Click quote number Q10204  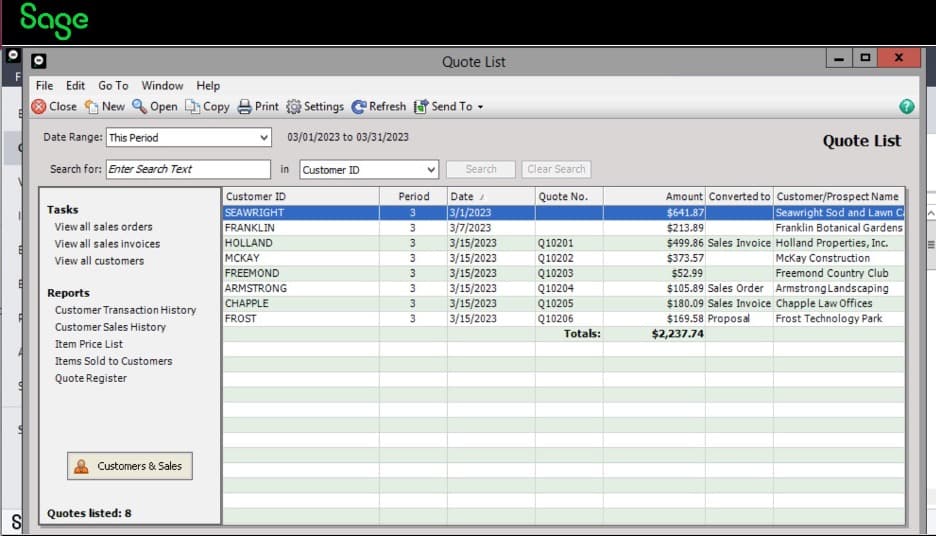(555, 288)
